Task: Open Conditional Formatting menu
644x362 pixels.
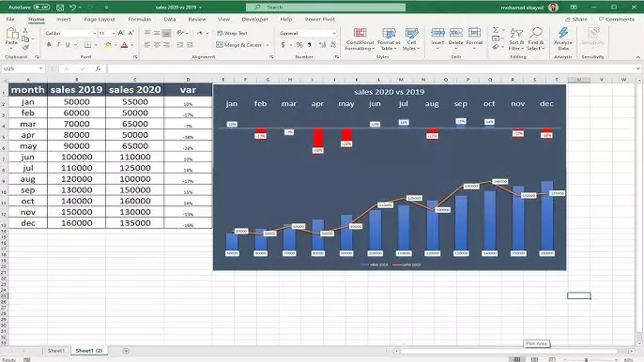Action: [x=360, y=39]
